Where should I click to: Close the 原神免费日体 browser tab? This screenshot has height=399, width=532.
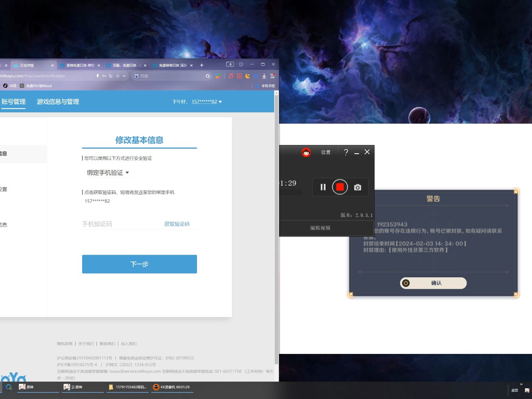click(x=98, y=65)
